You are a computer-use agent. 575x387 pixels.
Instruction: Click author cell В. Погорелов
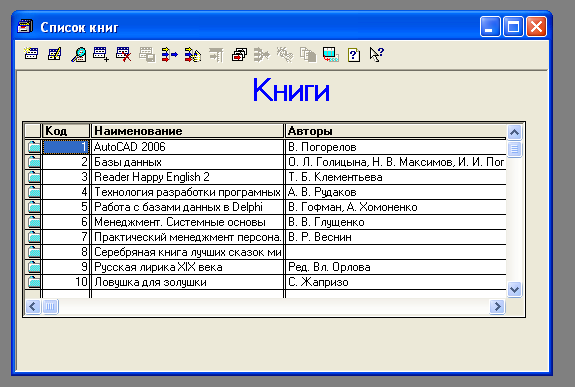click(396, 147)
